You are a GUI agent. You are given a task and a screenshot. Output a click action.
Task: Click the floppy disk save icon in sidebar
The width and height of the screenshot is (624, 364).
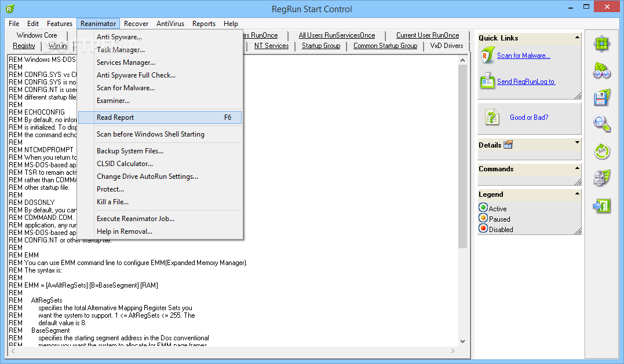tap(602, 98)
